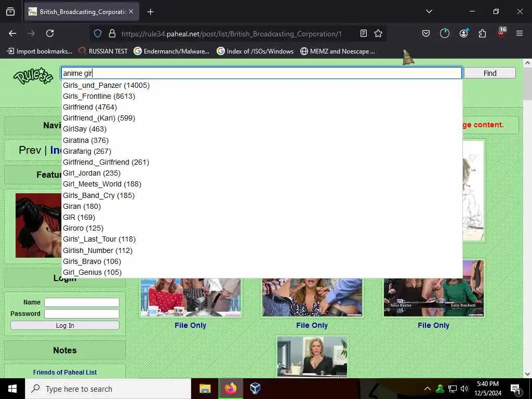Open MEMZ and Noescape bookmark
The image size is (532, 399).
click(338, 51)
